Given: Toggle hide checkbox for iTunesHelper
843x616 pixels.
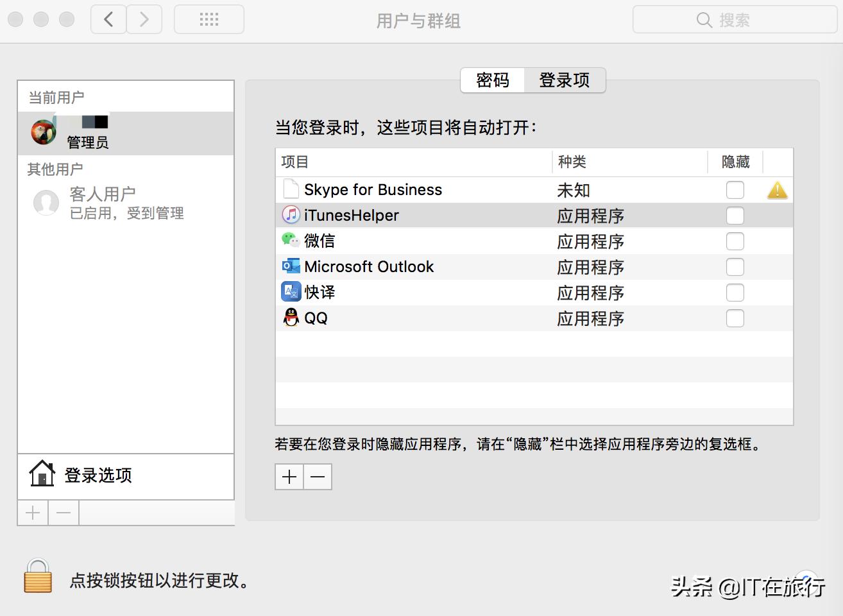Looking at the screenshot, I should [x=735, y=215].
